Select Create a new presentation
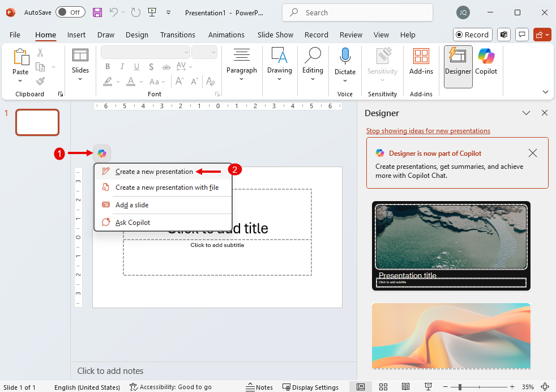Viewport: 556px width, 392px height. click(163, 172)
